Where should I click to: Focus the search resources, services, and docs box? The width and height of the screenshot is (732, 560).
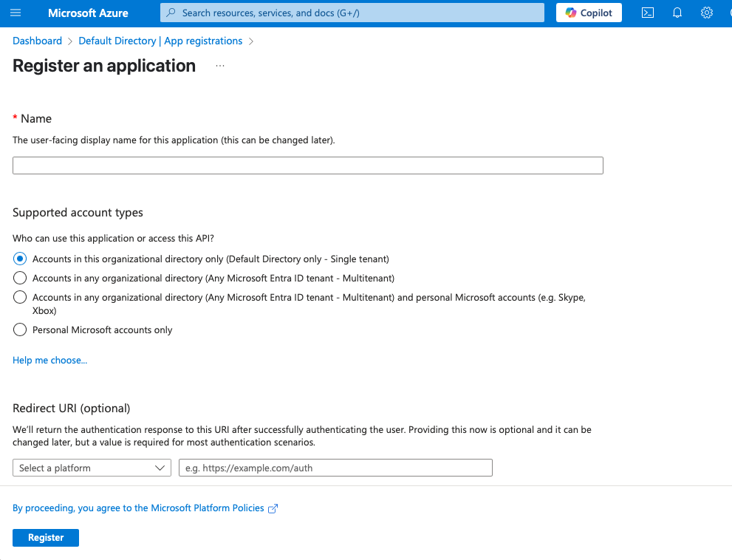(x=352, y=13)
